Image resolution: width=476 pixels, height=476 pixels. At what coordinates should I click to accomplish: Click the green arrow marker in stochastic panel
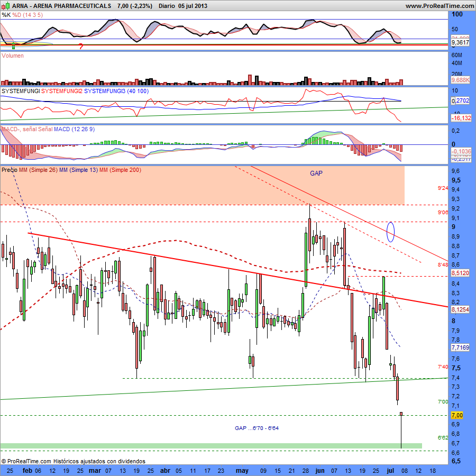(13, 46)
